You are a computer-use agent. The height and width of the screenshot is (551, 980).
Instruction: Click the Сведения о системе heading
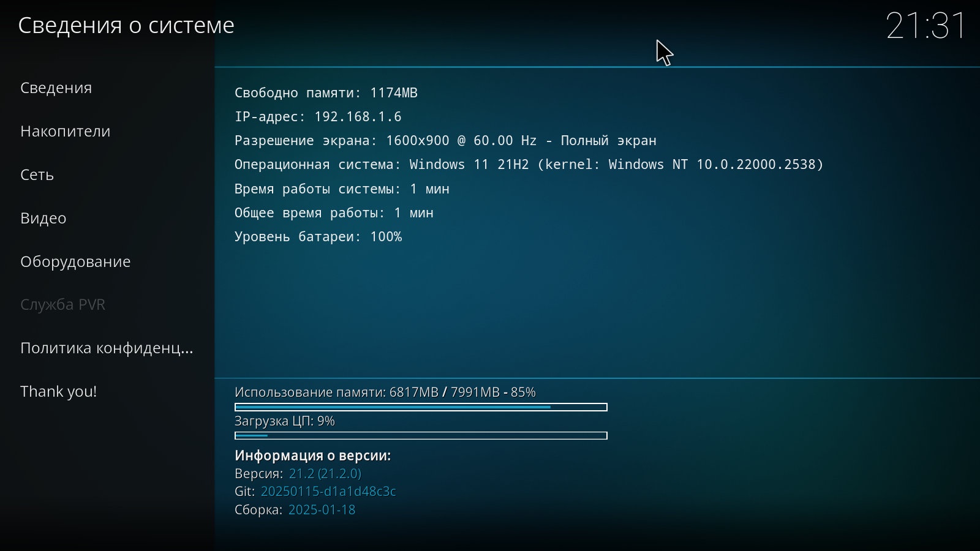coord(126,26)
